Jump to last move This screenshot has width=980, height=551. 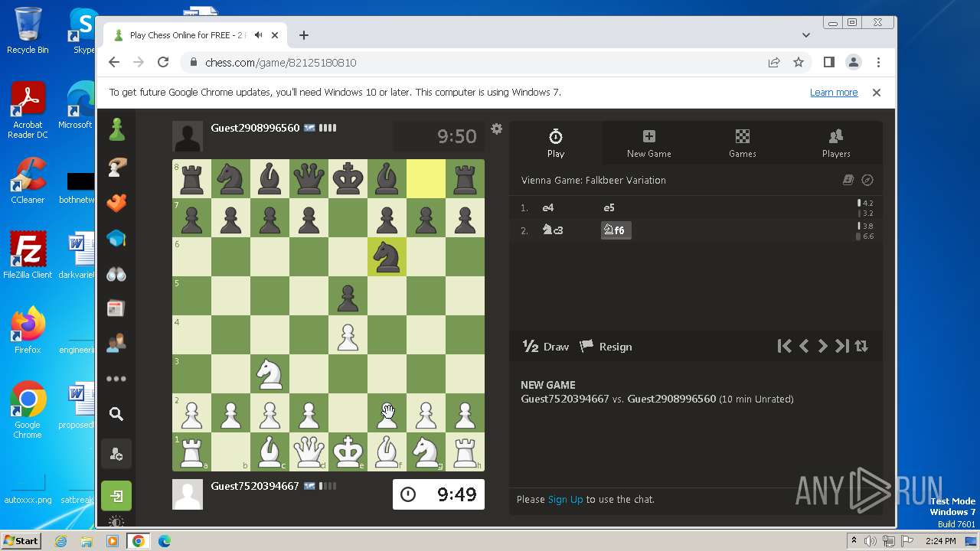[842, 346]
